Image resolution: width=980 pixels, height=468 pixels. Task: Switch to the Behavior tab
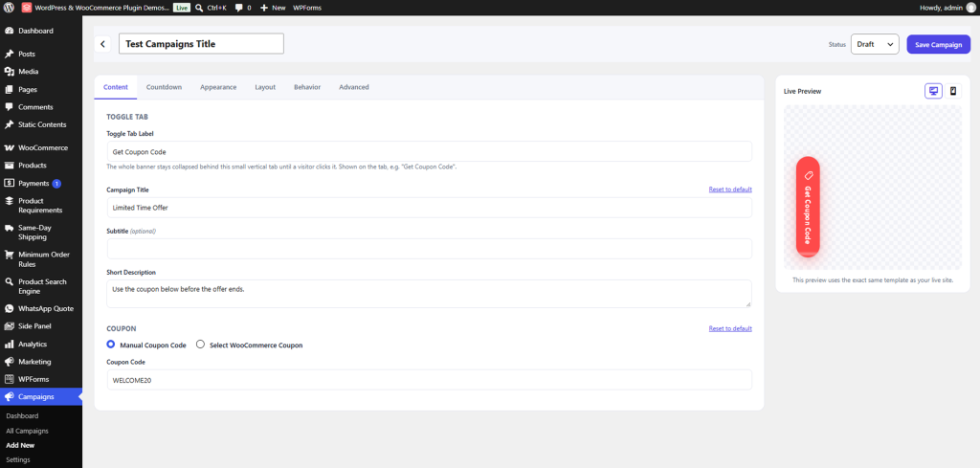tap(307, 87)
